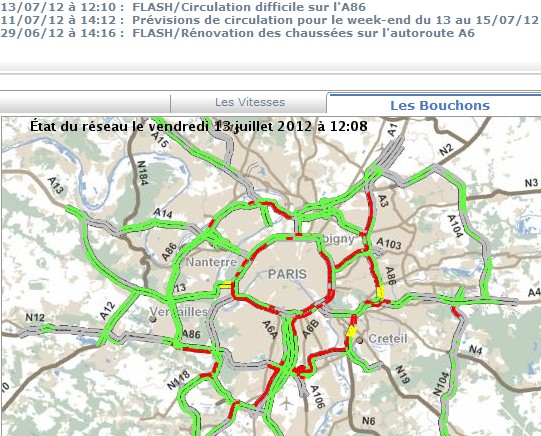Click the A104 road label
The width and height of the screenshot is (541, 436).
coord(454,226)
